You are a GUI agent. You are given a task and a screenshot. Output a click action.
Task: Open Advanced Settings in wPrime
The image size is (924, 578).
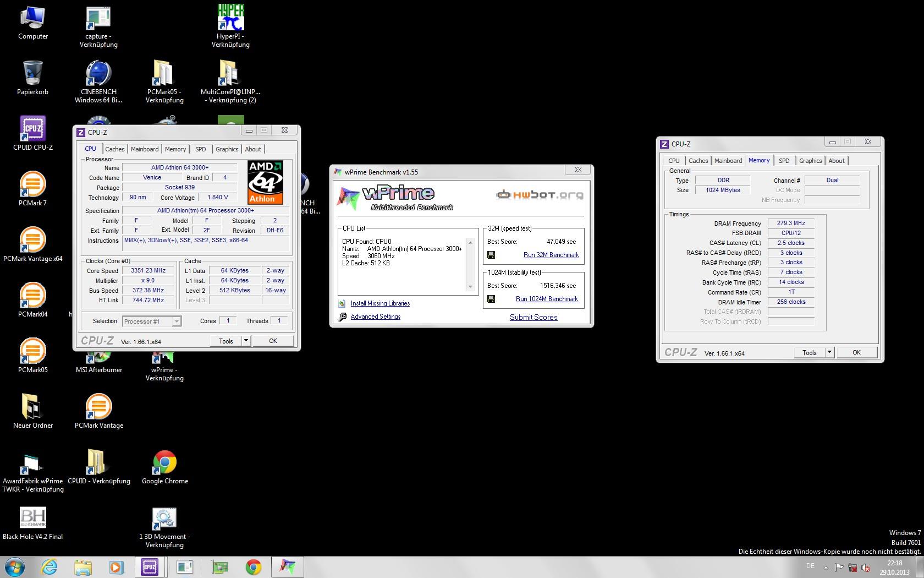click(x=376, y=317)
